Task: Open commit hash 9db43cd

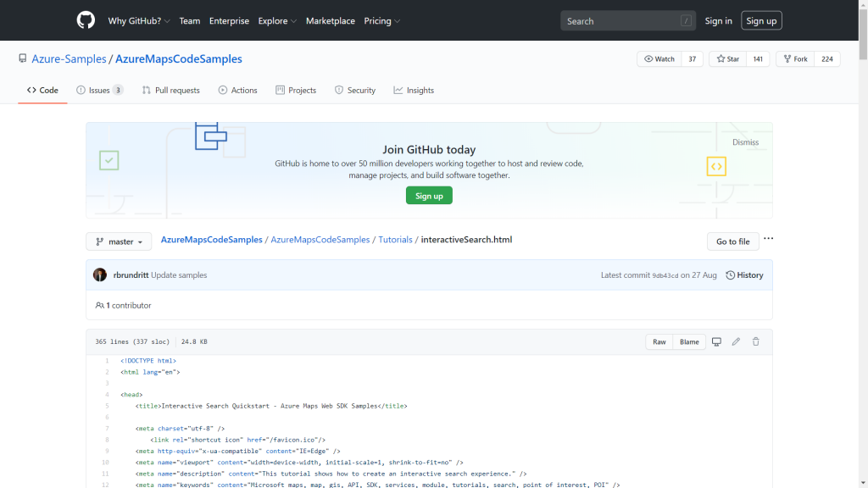Action: tap(665, 275)
